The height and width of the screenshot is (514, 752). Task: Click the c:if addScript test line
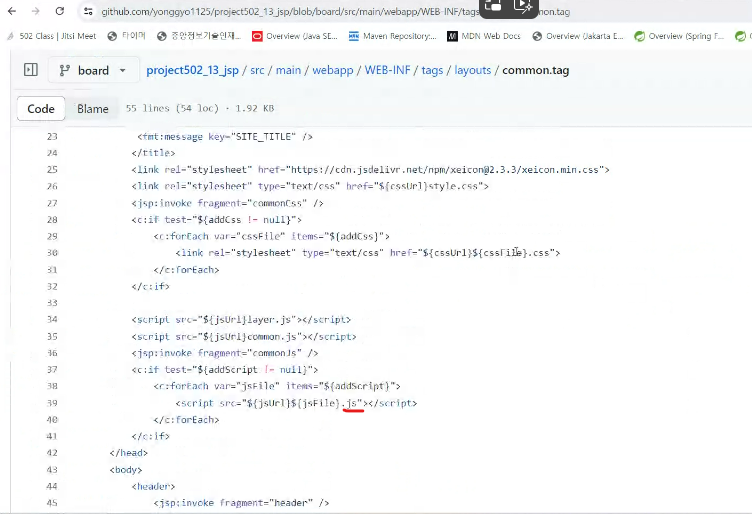pos(225,370)
